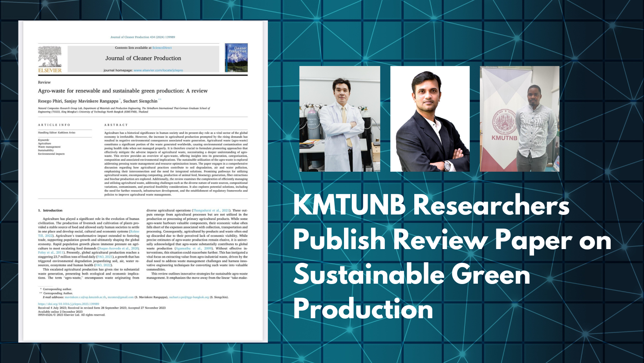Open the Cleaner Production journal cover thumbnail
644x363 pixels.
coord(236,58)
